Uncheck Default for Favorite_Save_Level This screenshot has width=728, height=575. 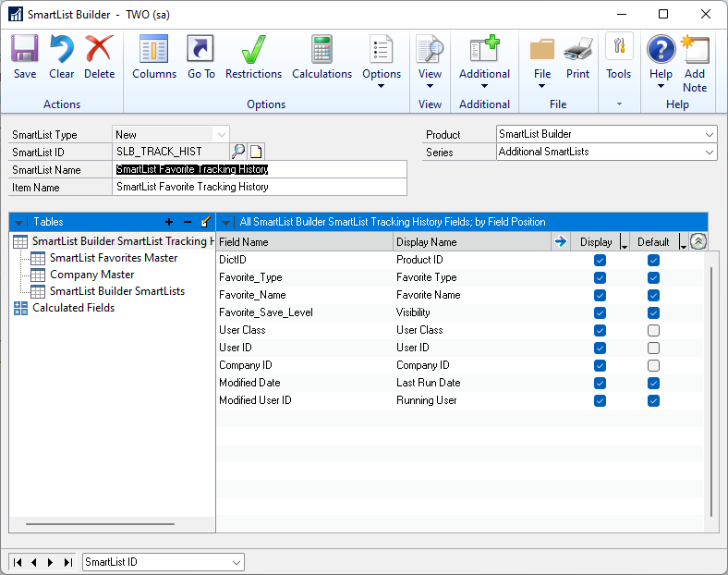click(x=653, y=313)
